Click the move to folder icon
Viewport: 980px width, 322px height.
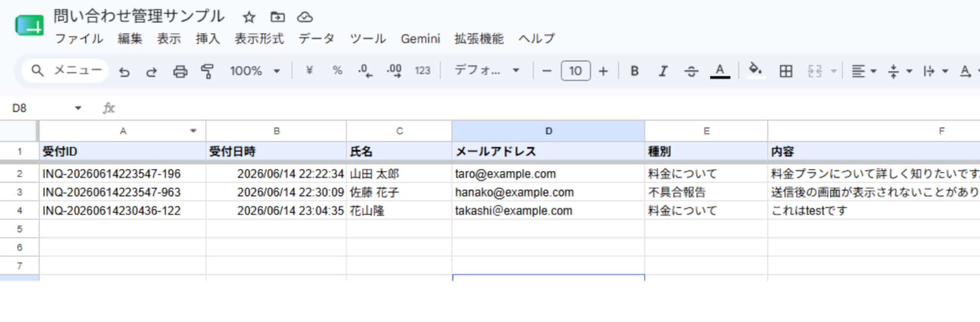point(278,17)
